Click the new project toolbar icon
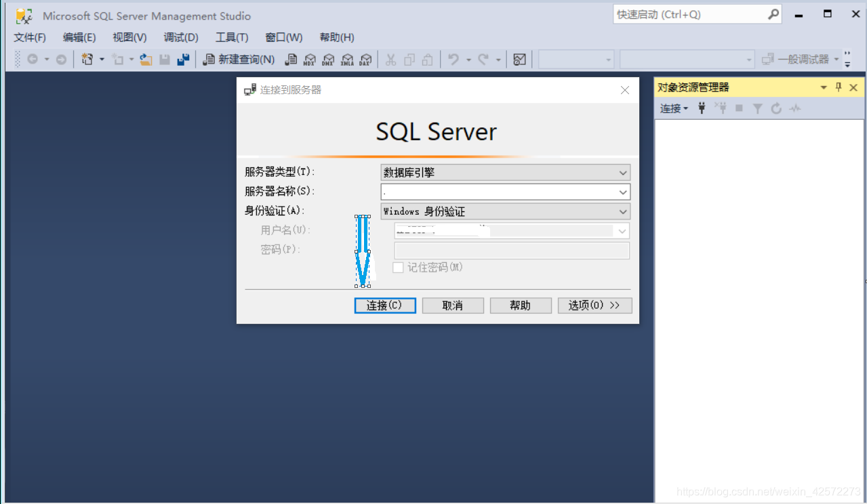 (x=87, y=60)
